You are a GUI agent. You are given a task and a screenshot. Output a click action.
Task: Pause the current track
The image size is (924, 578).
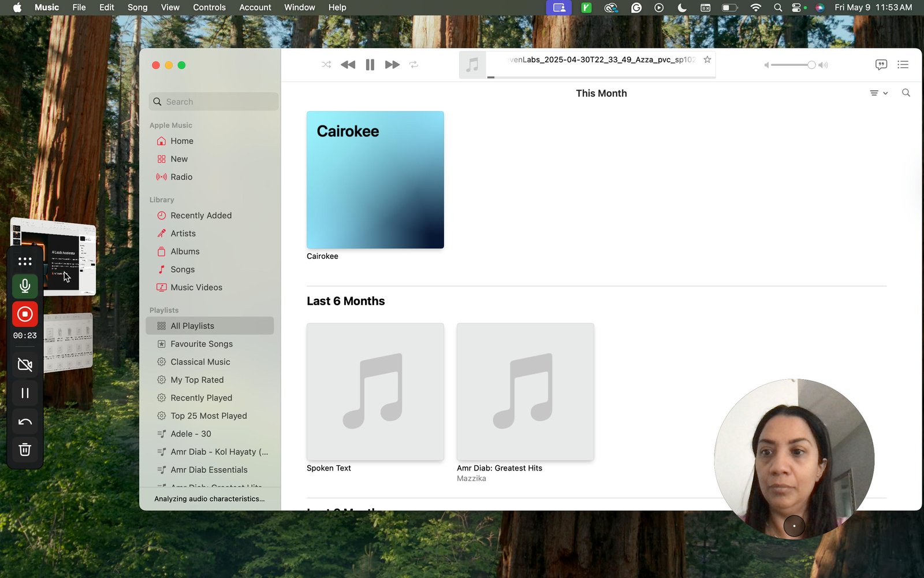pyautogui.click(x=370, y=65)
